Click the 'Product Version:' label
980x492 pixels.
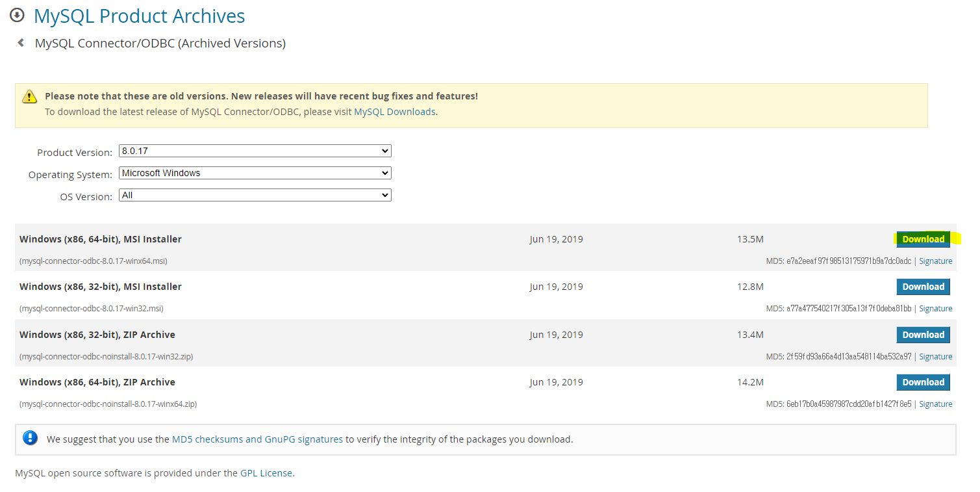[75, 153]
